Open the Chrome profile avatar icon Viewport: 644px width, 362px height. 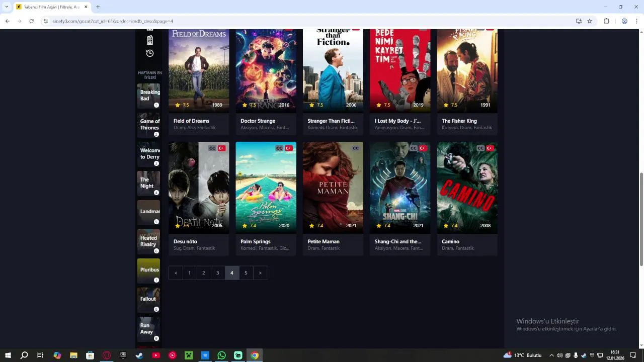coord(624,21)
